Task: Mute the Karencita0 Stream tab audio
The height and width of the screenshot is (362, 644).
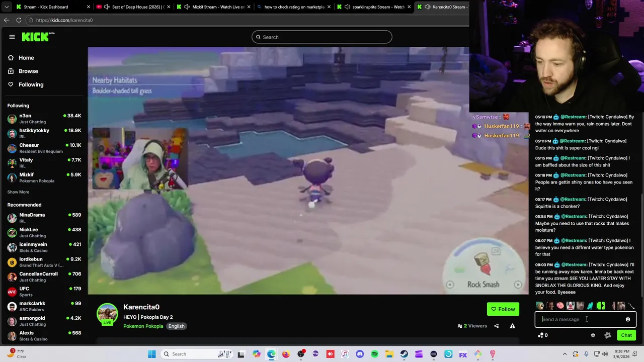Action: [428, 7]
